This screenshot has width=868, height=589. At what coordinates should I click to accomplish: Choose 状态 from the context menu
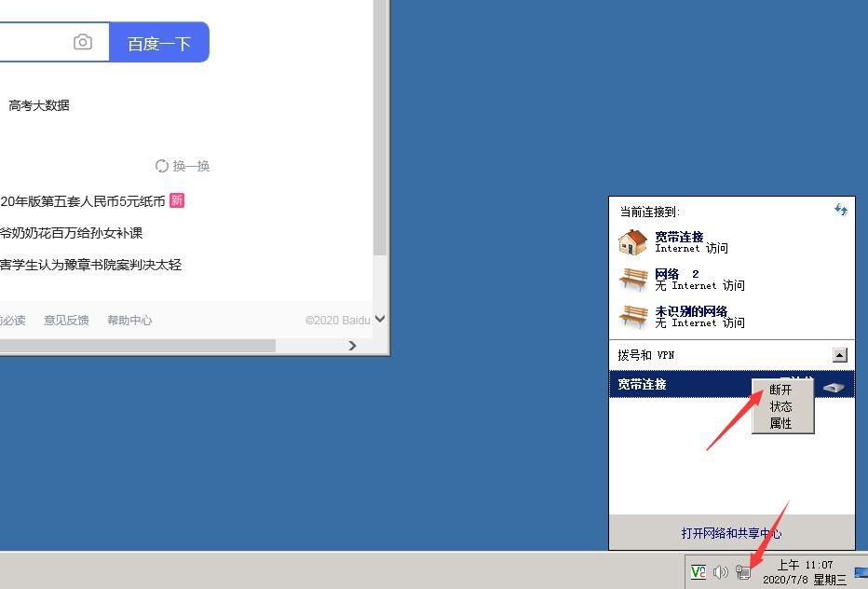tap(780, 407)
